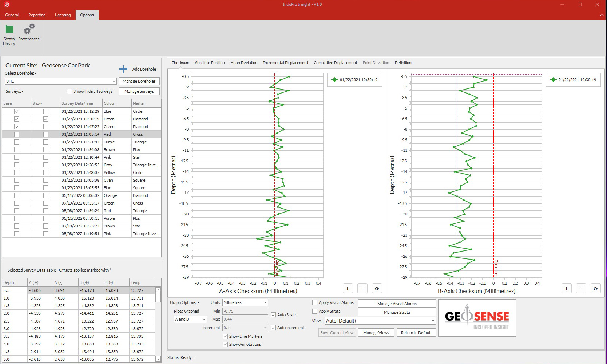Click green diamond legend marker in A-Axis graph

pyautogui.click(x=334, y=80)
